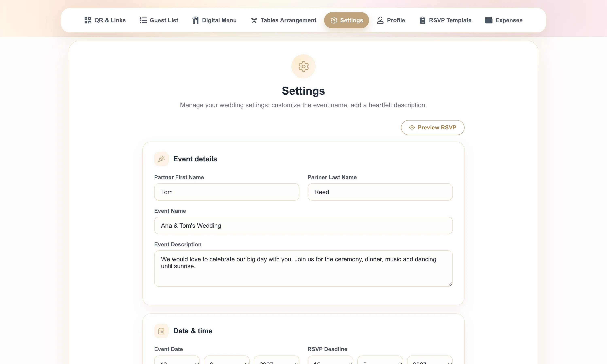Viewport: 607px width, 364px height.
Task: Click the list icon next to Guest List
Action: click(143, 20)
